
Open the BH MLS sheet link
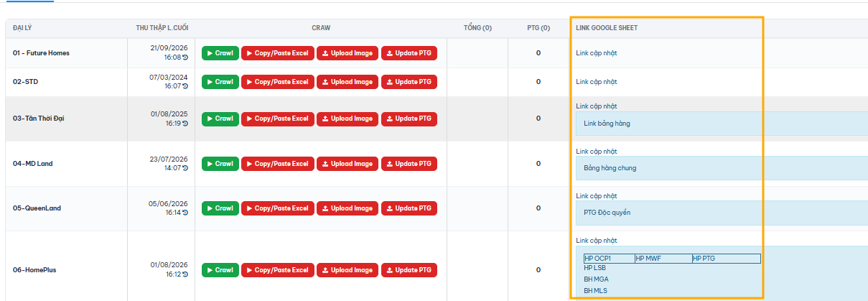595,290
